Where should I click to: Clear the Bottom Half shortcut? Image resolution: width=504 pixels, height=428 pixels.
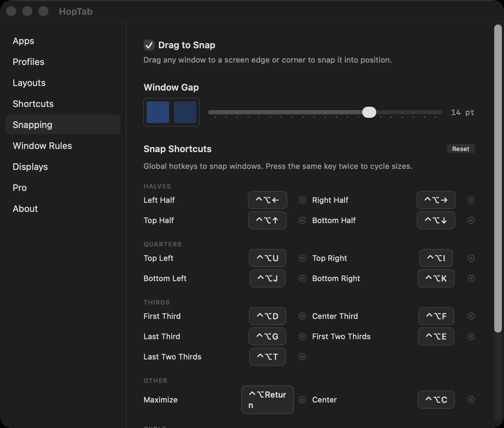pos(471,220)
